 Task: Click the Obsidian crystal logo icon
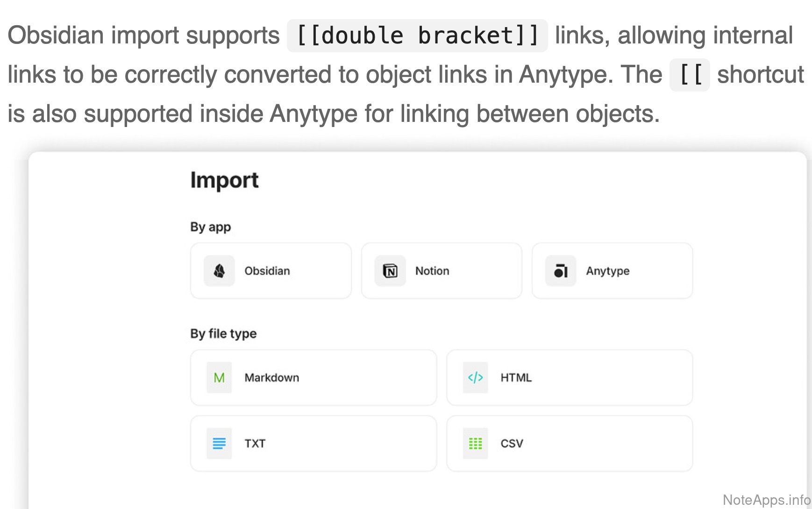point(219,271)
